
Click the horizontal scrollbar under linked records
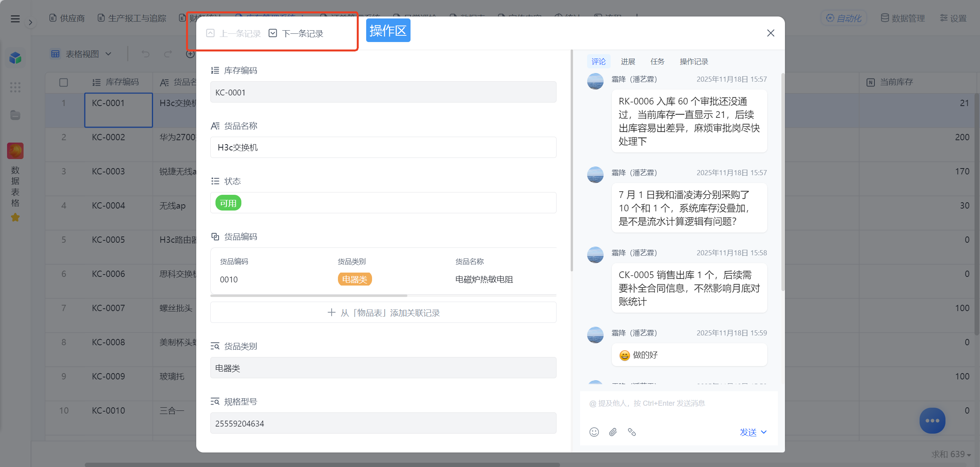309,296
